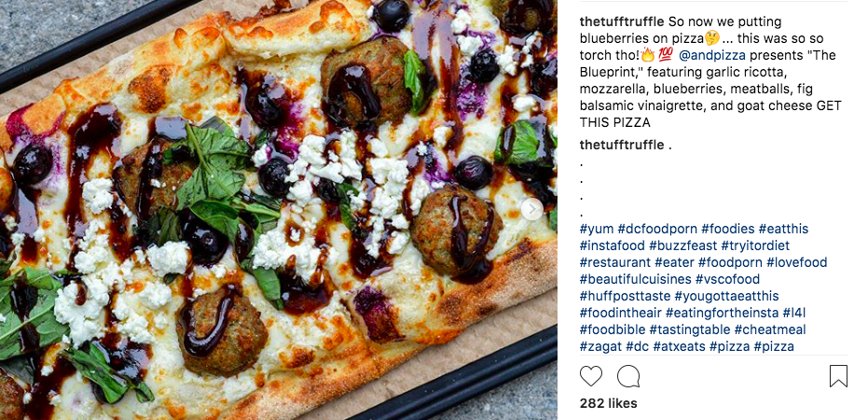Open thetufftruffle profile in caption

coord(622,21)
